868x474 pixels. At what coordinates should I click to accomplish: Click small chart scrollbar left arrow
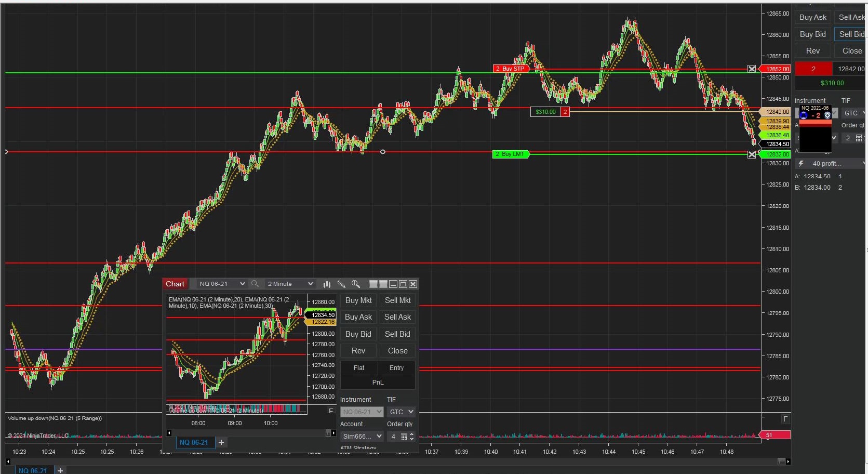(x=169, y=433)
